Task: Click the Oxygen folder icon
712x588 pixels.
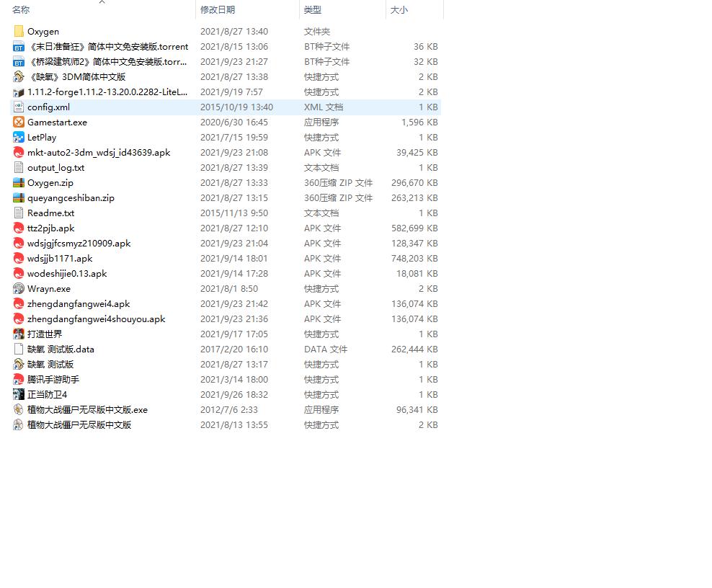Action: click(x=19, y=31)
